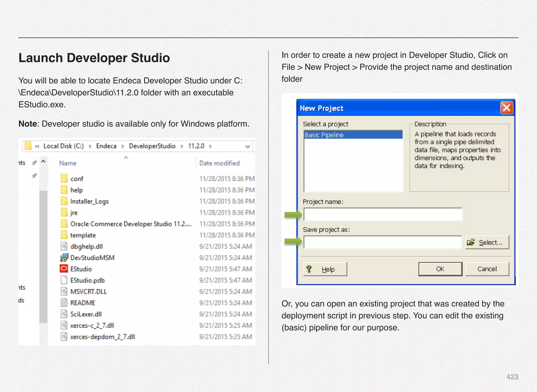Open the Oracle Commerce Developer Studio folder icon
The height and width of the screenshot is (392, 537).
click(64, 224)
